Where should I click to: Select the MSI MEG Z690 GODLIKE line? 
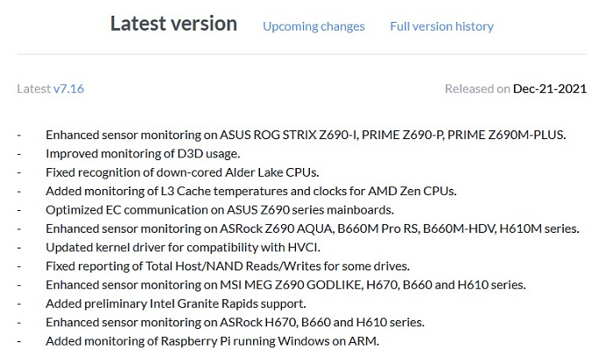(x=285, y=284)
